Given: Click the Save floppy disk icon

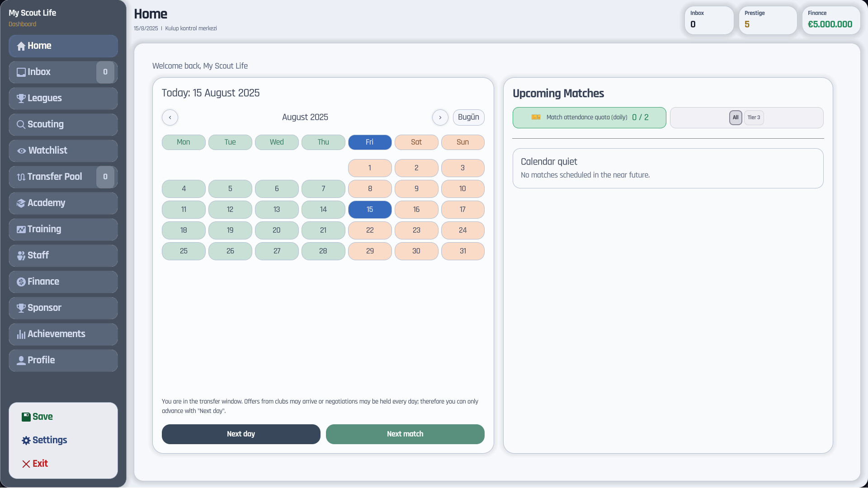Looking at the screenshot, I should click(26, 417).
